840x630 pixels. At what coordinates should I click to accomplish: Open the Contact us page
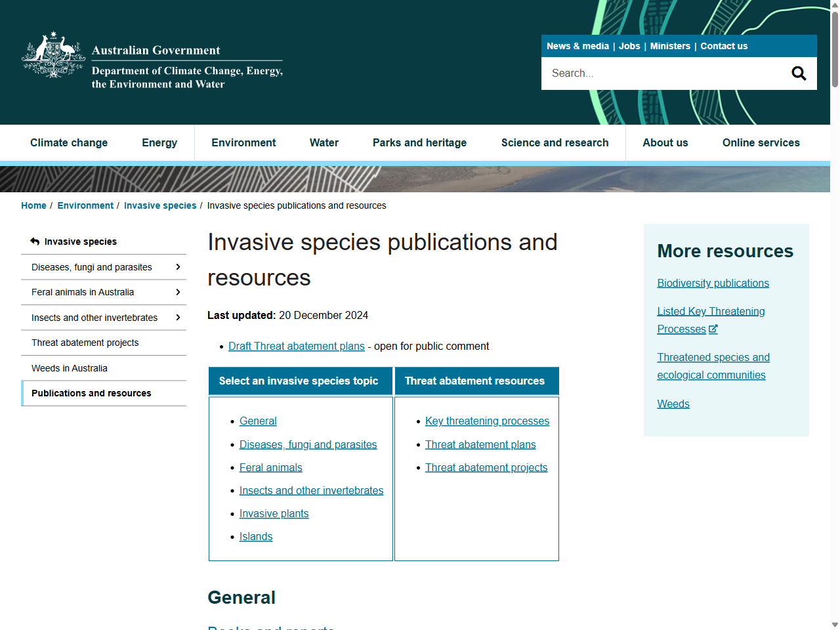coord(724,46)
